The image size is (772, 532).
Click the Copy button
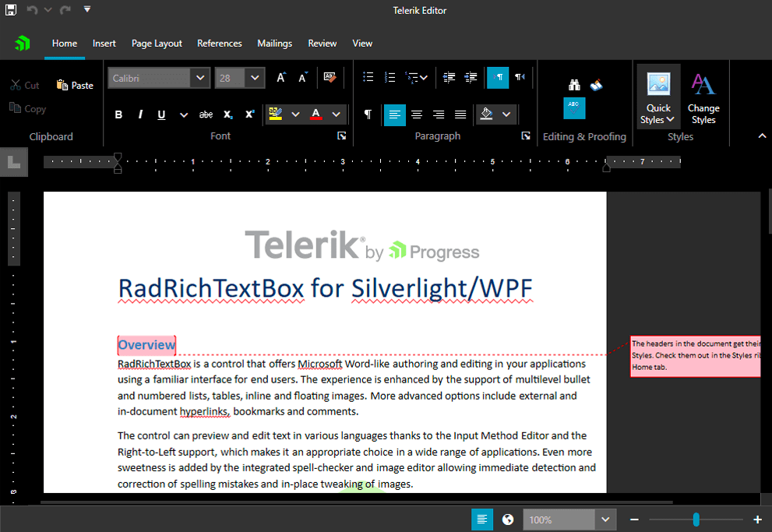tap(27, 108)
